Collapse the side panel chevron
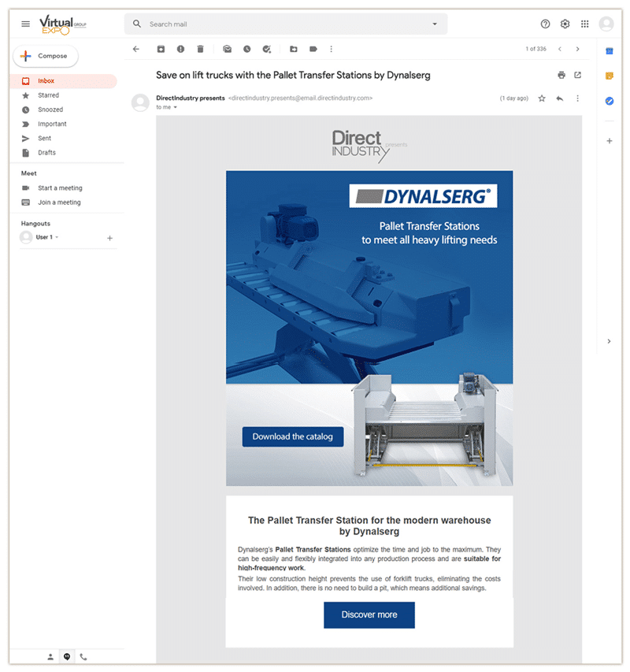The height and width of the screenshot is (672, 630). coord(609,341)
